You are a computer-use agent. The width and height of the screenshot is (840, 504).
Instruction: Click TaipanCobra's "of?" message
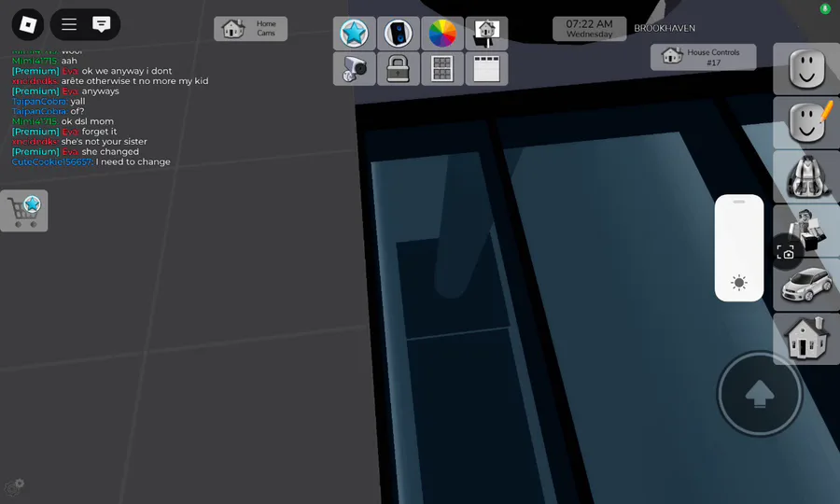pyautogui.click(x=77, y=111)
